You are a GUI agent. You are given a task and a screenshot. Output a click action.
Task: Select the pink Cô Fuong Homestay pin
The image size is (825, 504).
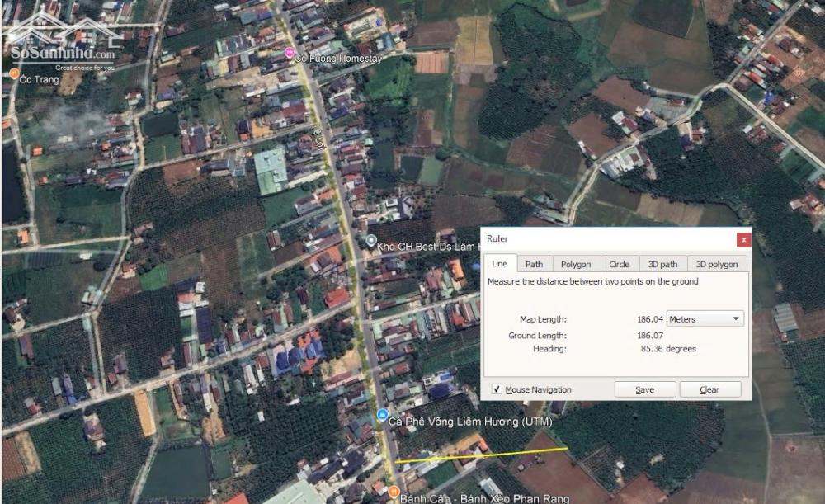pos(289,53)
